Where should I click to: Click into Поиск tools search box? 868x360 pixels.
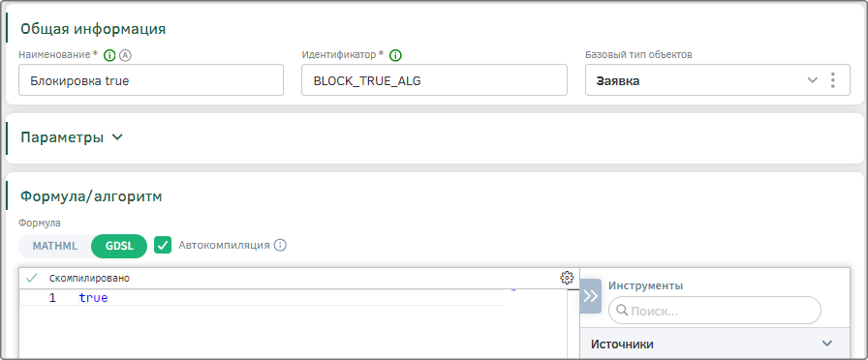point(715,311)
